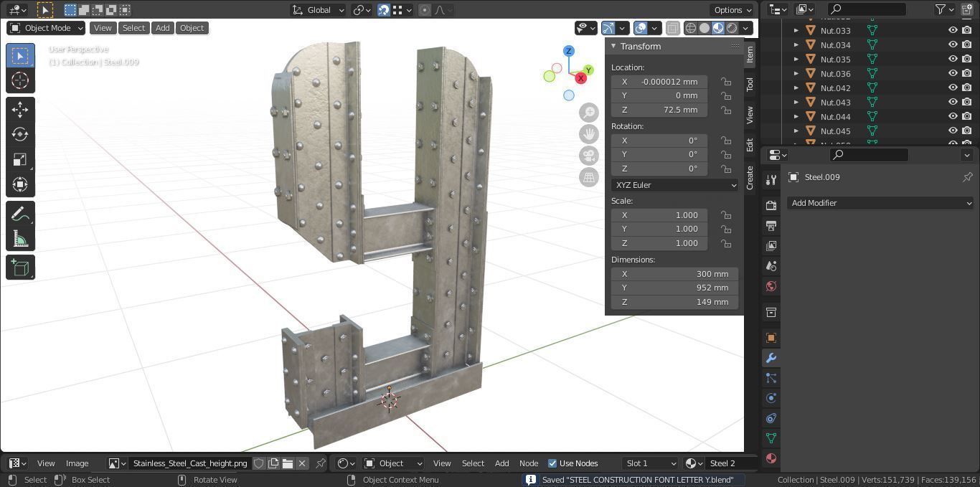This screenshot has width=980, height=487.
Task: Select the Transform tool
Action: 20,184
